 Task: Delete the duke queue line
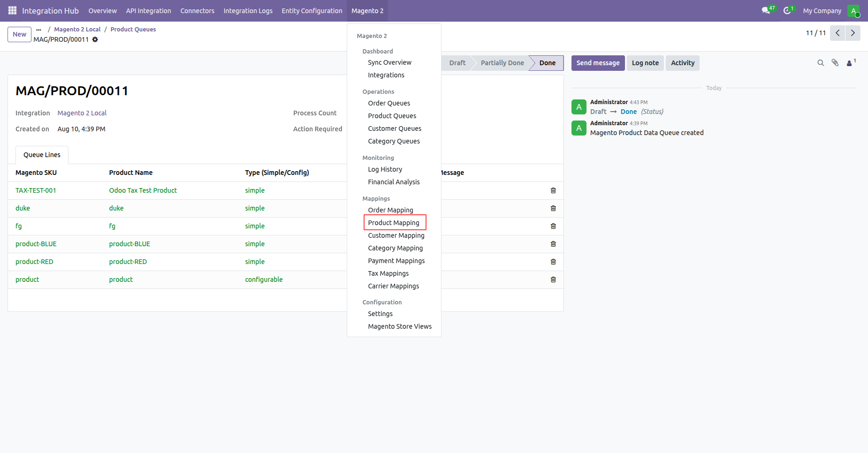pyautogui.click(x=553, y=208)
